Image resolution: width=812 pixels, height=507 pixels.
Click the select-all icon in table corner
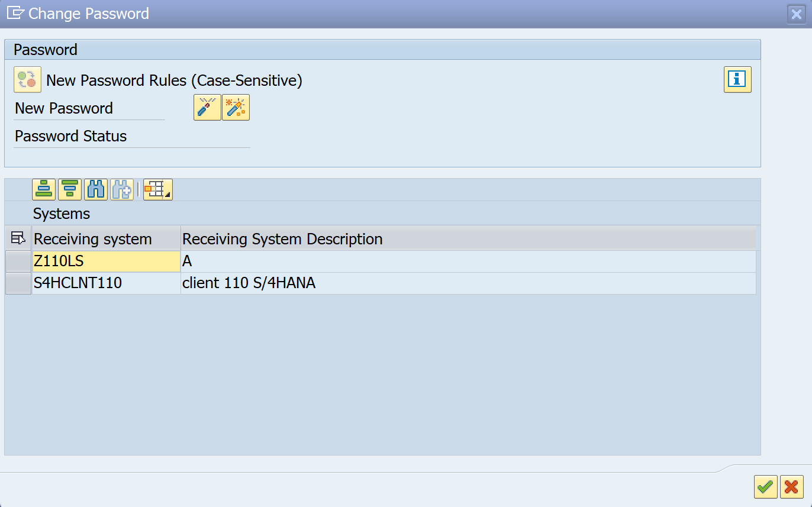18,238
